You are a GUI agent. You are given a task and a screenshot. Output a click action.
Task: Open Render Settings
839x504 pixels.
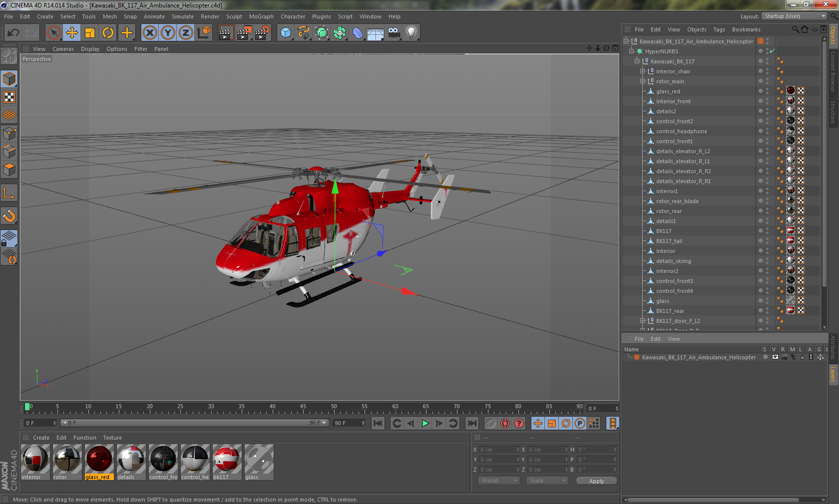[263, 33]
